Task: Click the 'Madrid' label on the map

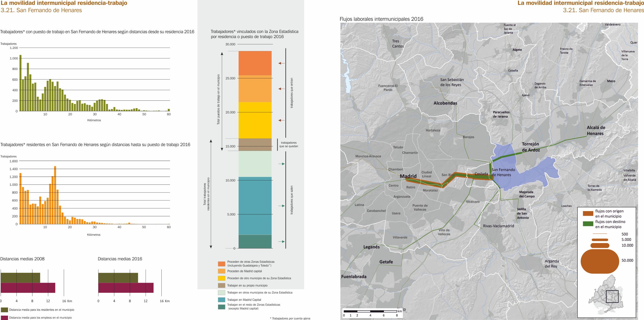Action: [408, 176]
